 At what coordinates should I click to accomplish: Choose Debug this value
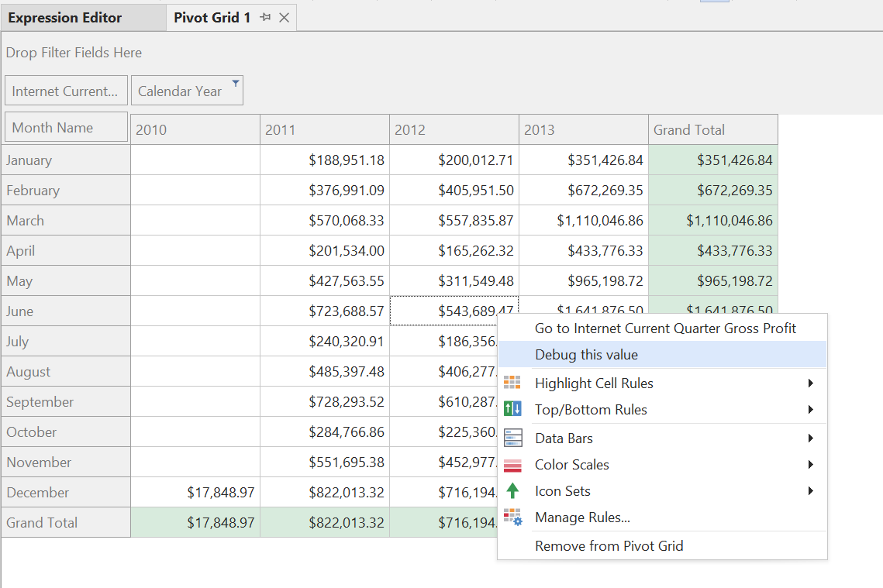pyautogui.click(x=586, y=355)
